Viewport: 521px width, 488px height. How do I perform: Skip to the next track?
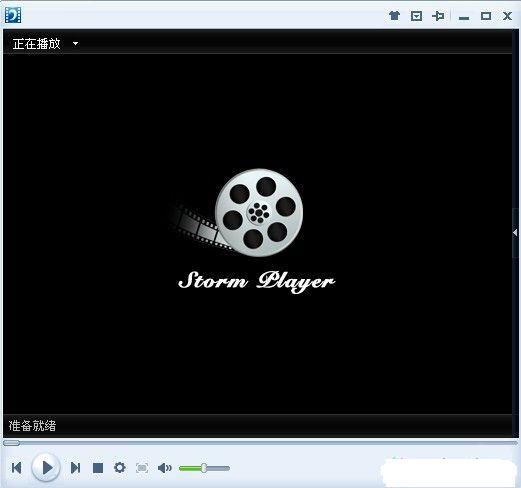pos(76,468)
